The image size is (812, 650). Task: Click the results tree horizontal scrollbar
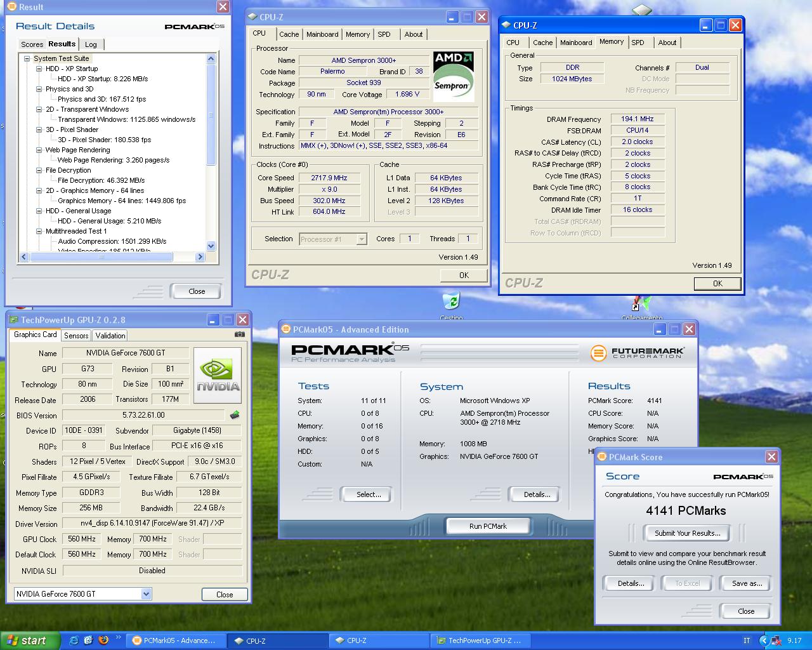[101, 257]
